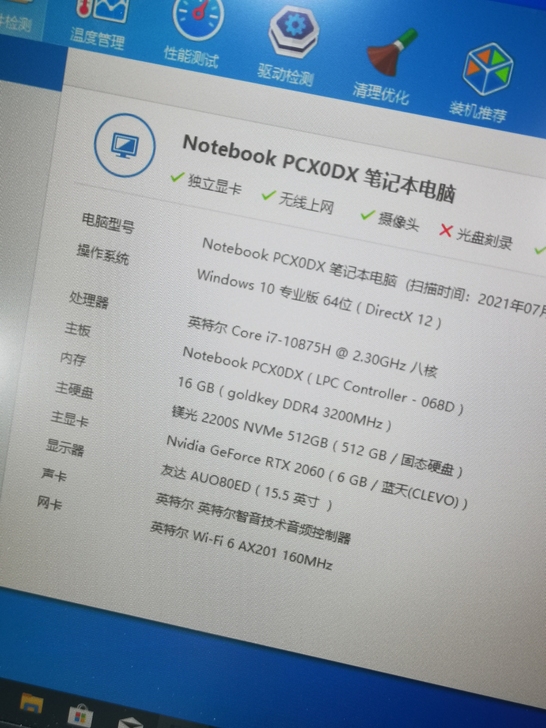
Task: Click the model value with 扫描时间 scan time
Action: pos(374,277)
